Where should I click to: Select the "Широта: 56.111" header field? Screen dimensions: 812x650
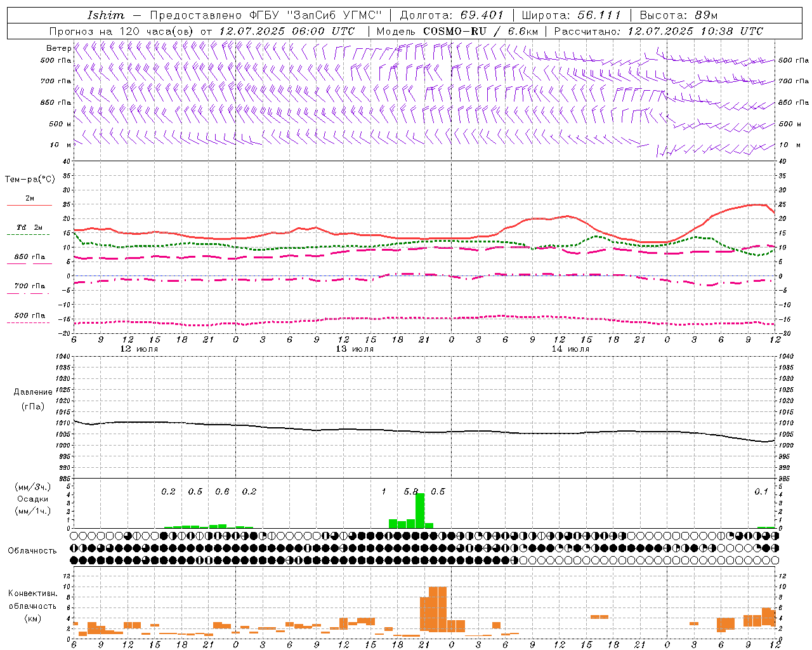[x=571, y=15]
